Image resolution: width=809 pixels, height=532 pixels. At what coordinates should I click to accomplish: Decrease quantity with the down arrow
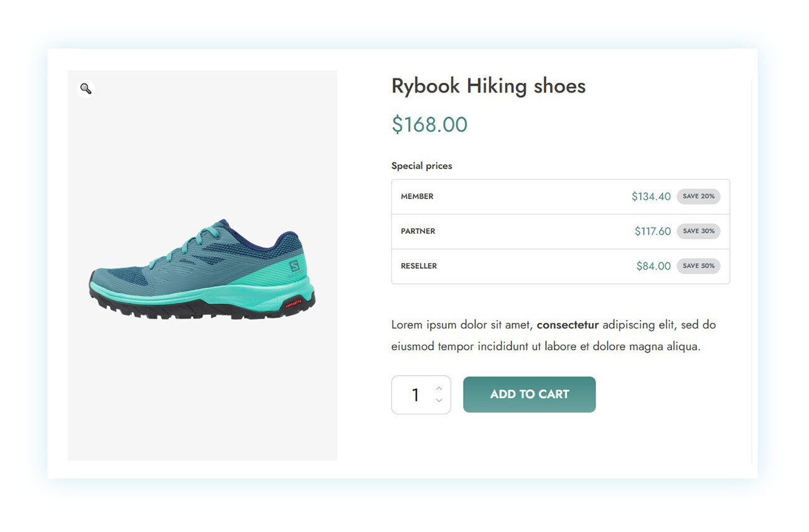point(439,401)
